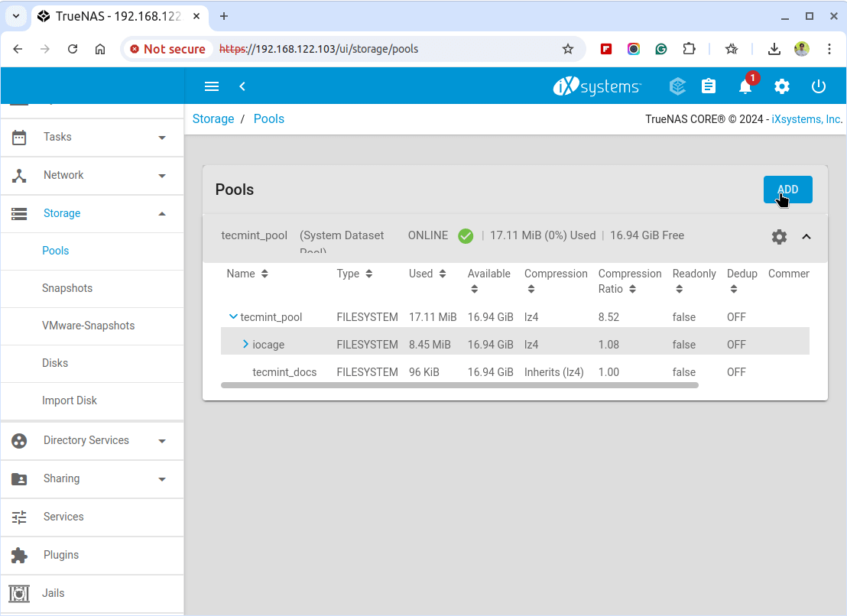This screenshot has height=616, width=847.
Task: Expand the Sharing menu arrow
Action: [162, 479]
